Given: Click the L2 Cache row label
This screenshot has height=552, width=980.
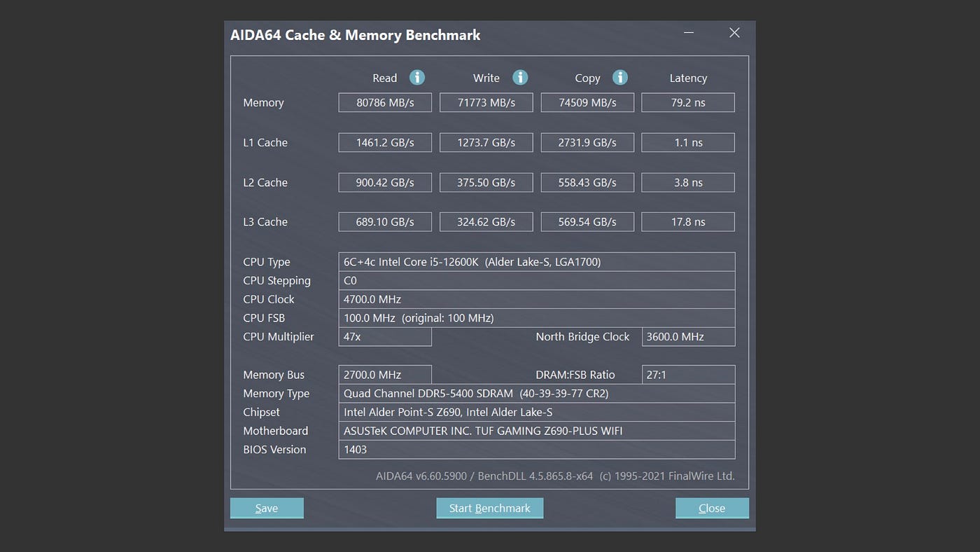Looking at the screenshot, I should pos(265,182).
